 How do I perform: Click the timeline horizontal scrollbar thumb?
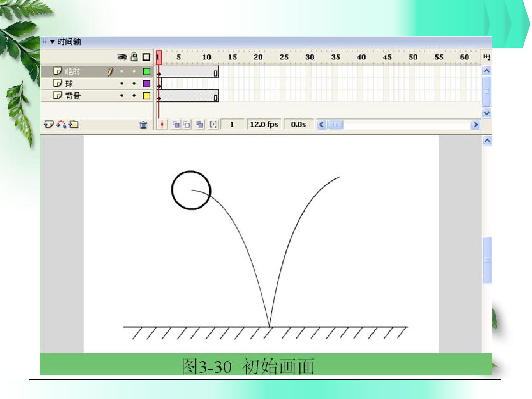coord(335,125)
